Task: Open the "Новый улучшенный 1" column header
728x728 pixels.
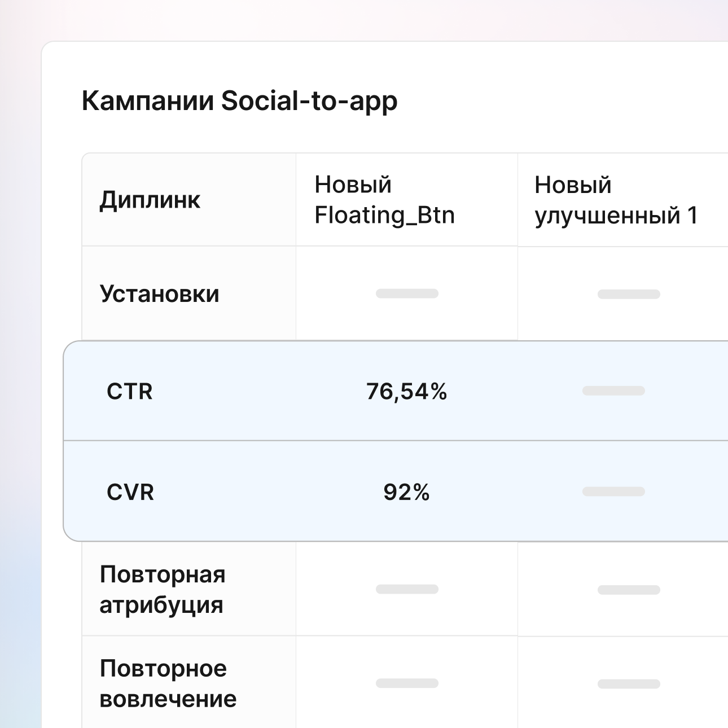Action: point(616,200)
